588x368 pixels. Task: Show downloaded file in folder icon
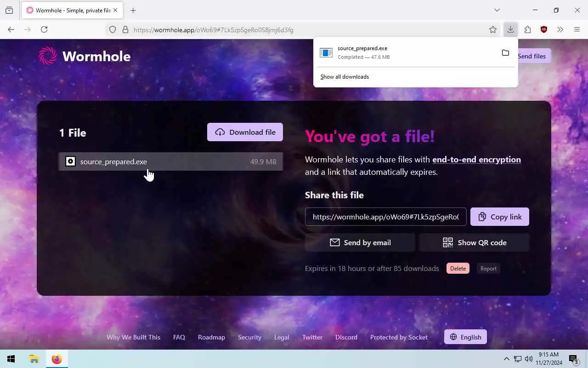(x=505, y=53)
